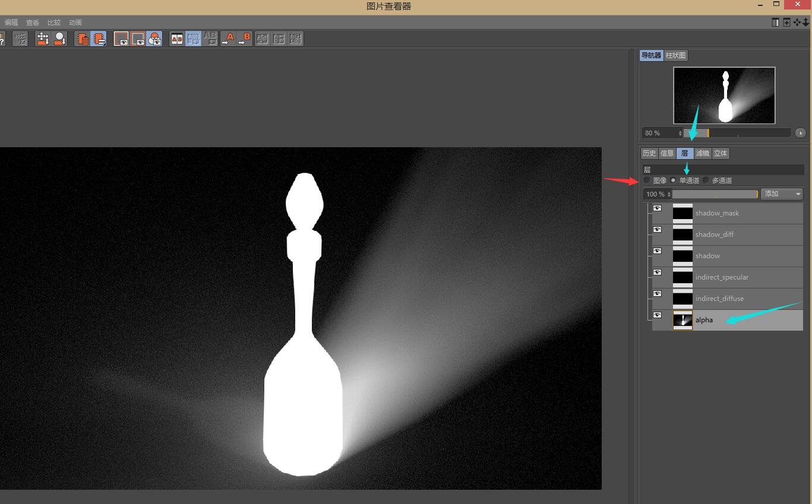Click the first greyed AB layout icon
Image resolution: width=812 pixels, height=504 pixels.
coord(262,39)
